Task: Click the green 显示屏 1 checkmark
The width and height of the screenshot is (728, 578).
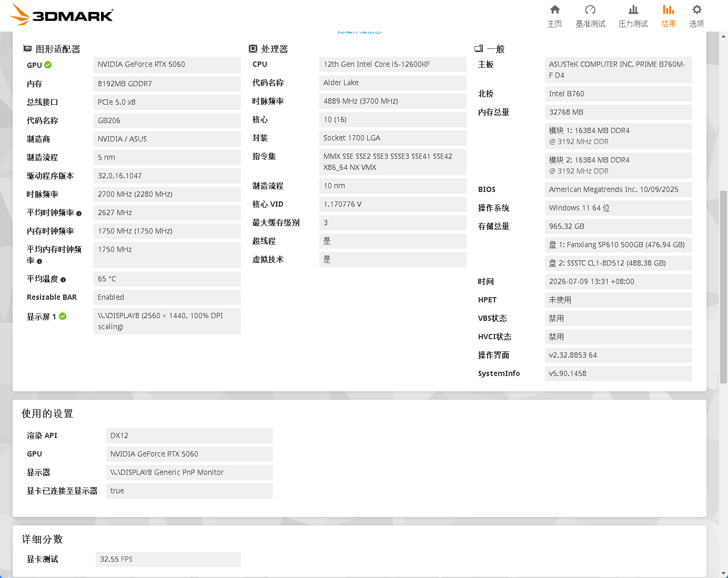Action: point(63,316)
